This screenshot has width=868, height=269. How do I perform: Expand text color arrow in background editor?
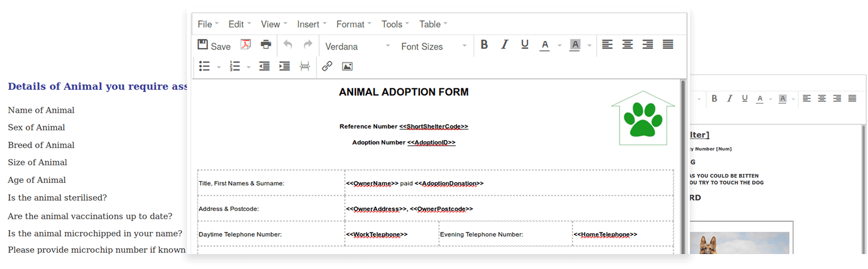tap(771, 99)
